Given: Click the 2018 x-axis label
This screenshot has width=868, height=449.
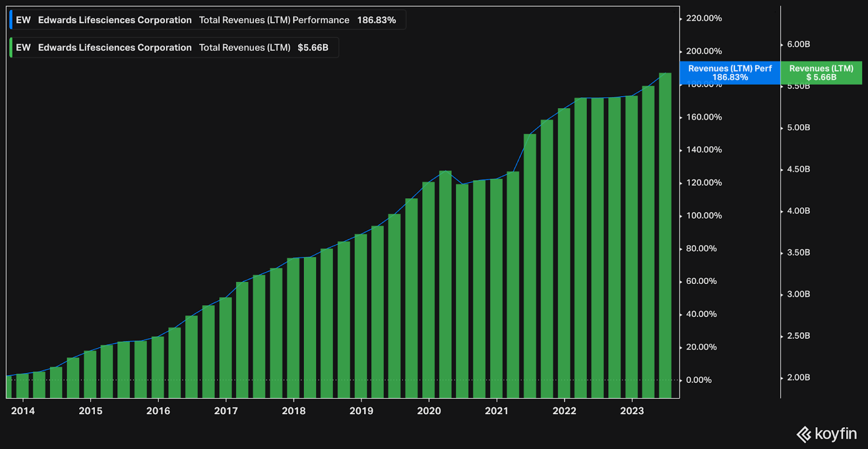Looking at the screenshot, I should [293, 411].
